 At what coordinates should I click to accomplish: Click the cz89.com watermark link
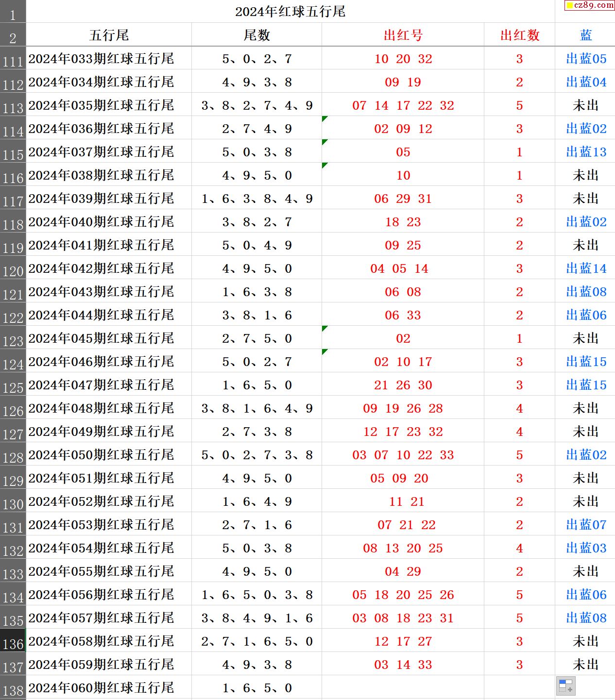(x=589, y=5)
